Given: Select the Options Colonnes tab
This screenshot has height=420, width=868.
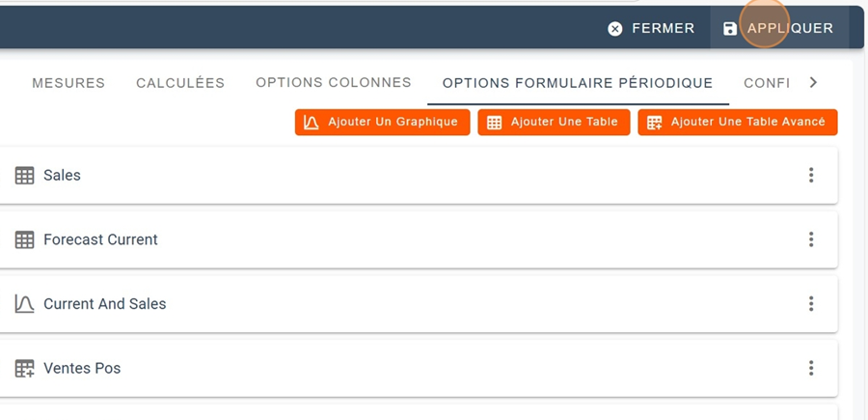Looking at the screenshot, I should [x=334, y=83].
